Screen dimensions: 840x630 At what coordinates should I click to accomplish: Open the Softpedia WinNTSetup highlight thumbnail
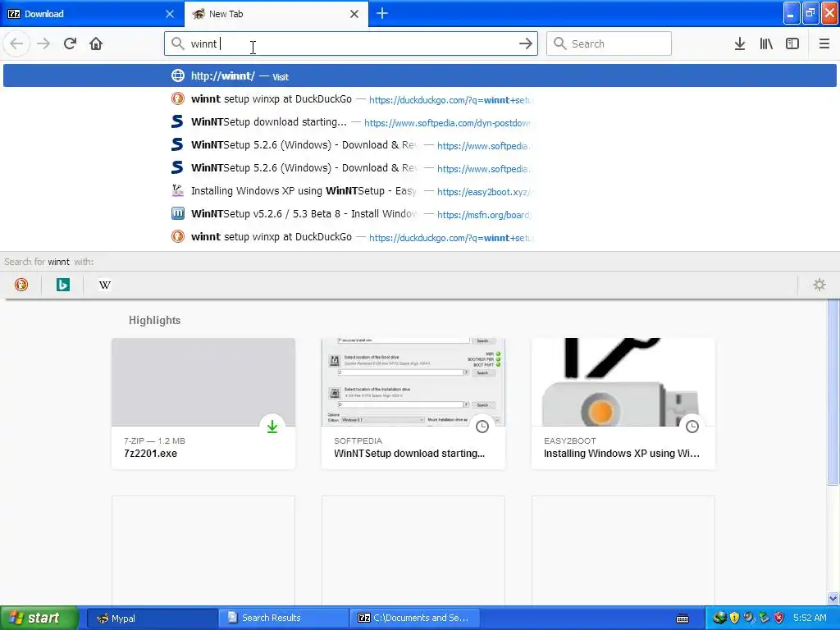click(413, 382)
